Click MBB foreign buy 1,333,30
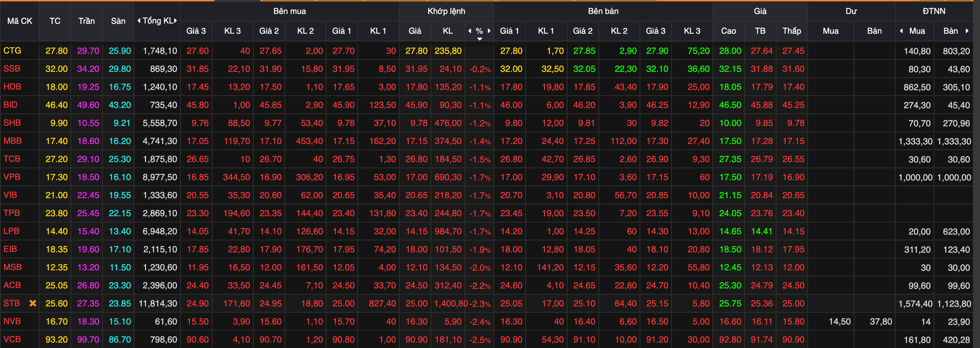The image size is (980, 348). (915, 141)
